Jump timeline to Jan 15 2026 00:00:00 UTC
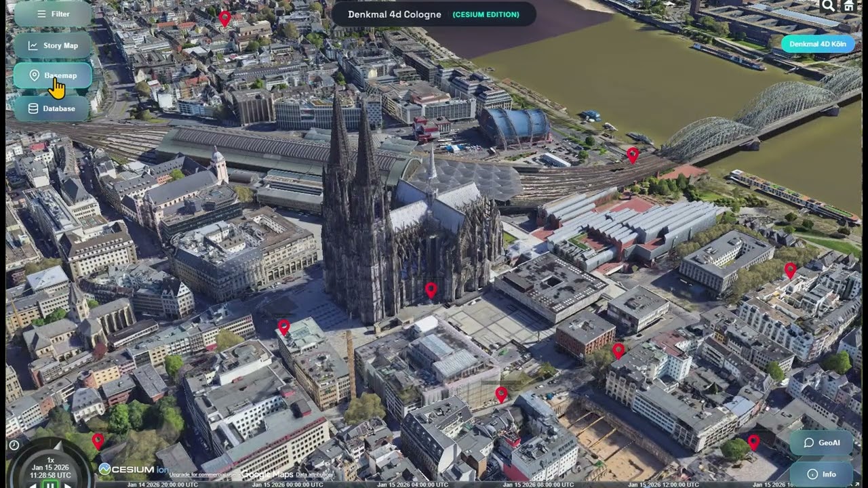The image size is (868, 488). [x=288, y=485]
